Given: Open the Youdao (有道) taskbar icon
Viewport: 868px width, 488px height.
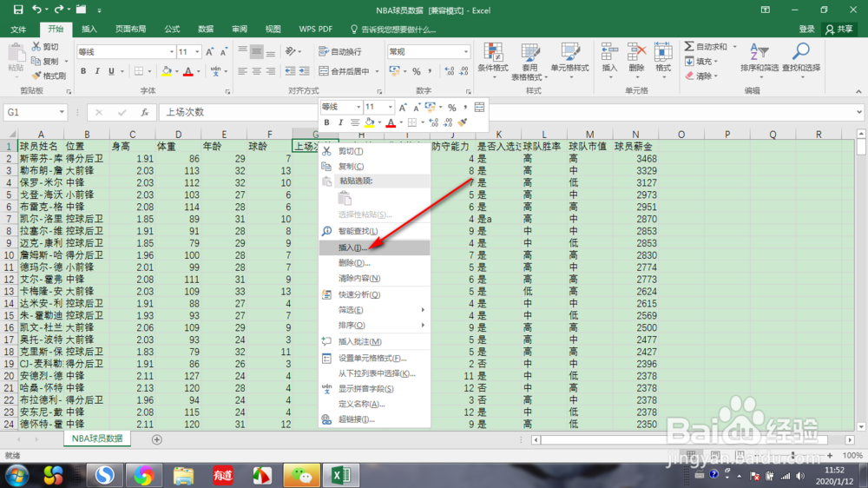Looking at the screenshot, I should click(222, 475).
